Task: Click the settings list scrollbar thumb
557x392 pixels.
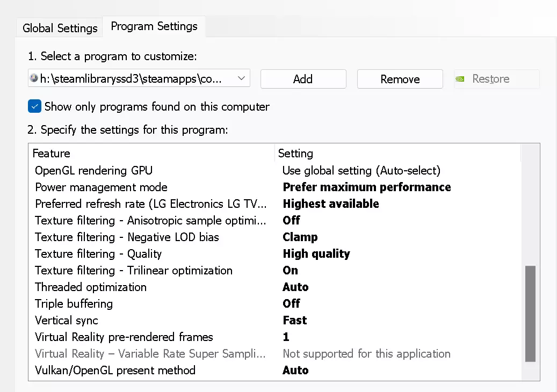Action: [530, 313]
